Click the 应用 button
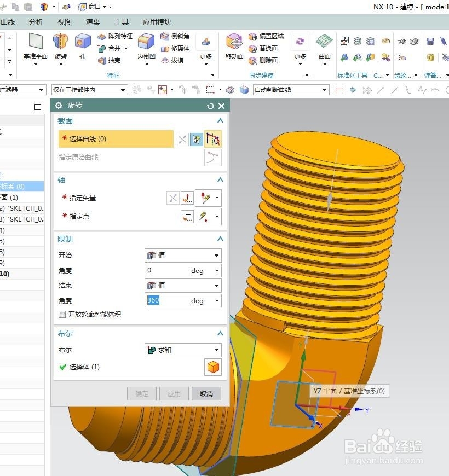The image size is (449, 476). (x=174, y=394)
